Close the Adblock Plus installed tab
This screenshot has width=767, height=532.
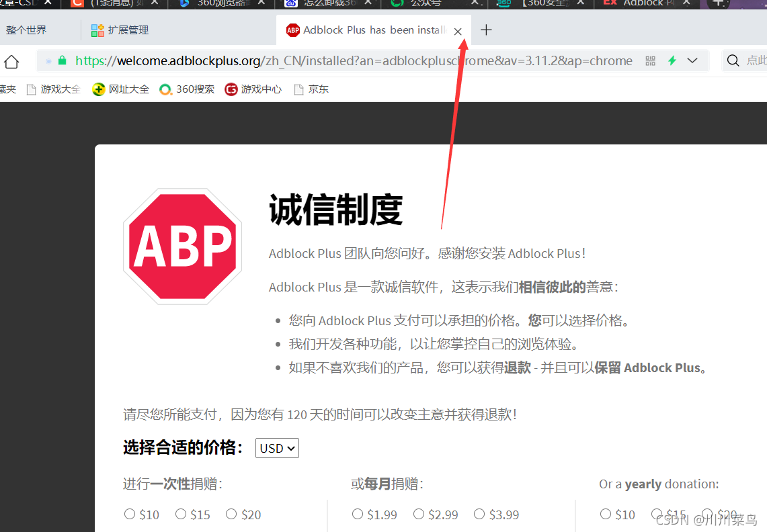(458, 32)
